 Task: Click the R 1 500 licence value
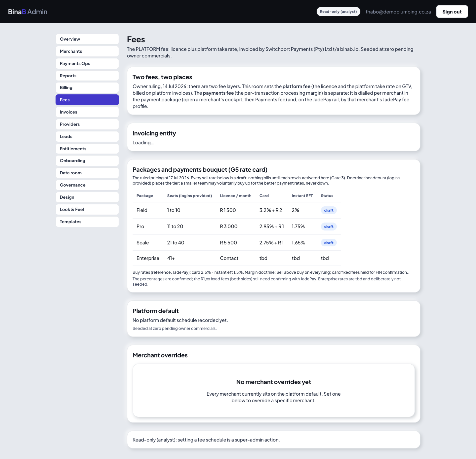[x=228, y=210]
